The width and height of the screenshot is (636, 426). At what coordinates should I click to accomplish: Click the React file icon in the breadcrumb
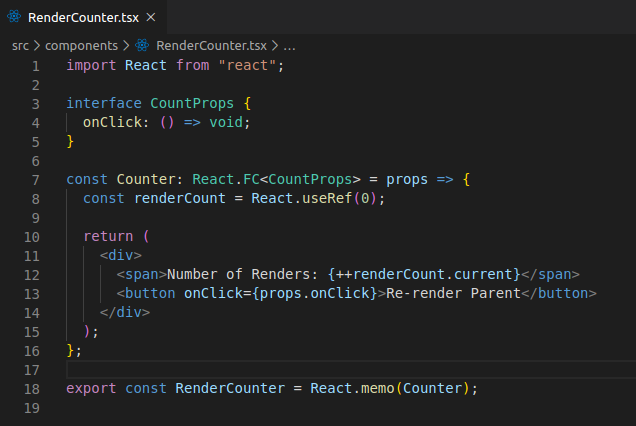coord(143,45)
